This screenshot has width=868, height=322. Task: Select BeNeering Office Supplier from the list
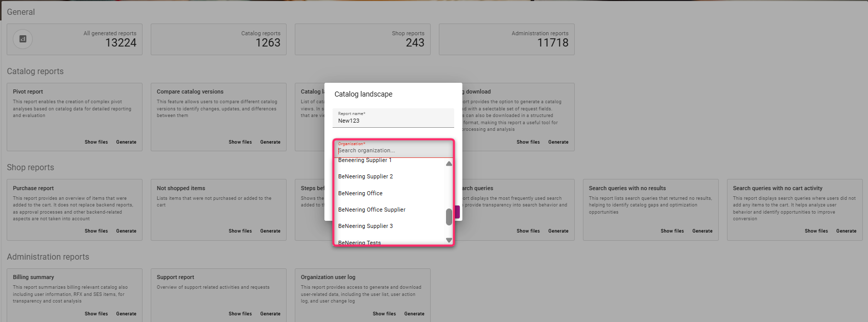pyautogui.click(x=371, y=210)
